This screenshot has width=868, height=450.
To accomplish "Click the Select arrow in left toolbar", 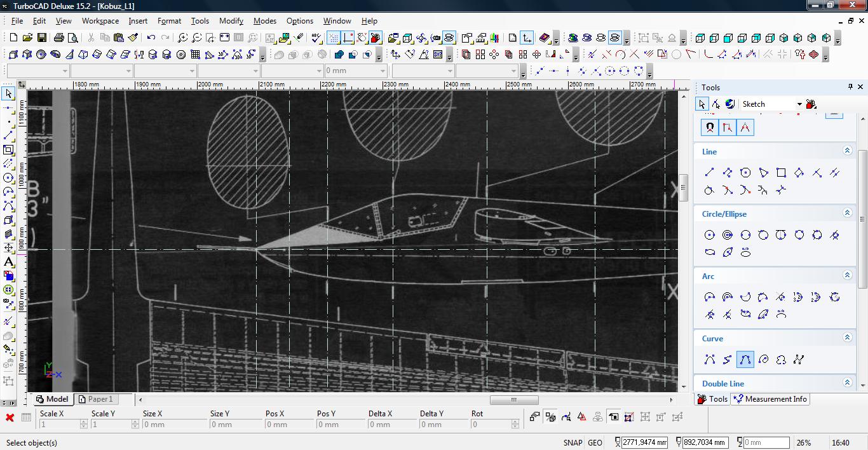I will pos(8,94).
